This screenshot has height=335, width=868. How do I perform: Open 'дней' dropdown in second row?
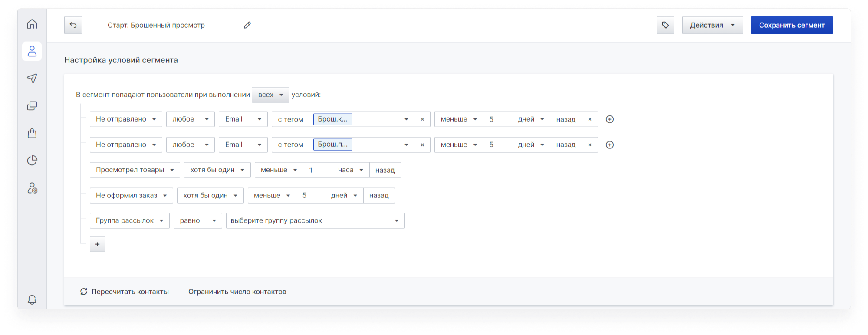coord(531,145)
